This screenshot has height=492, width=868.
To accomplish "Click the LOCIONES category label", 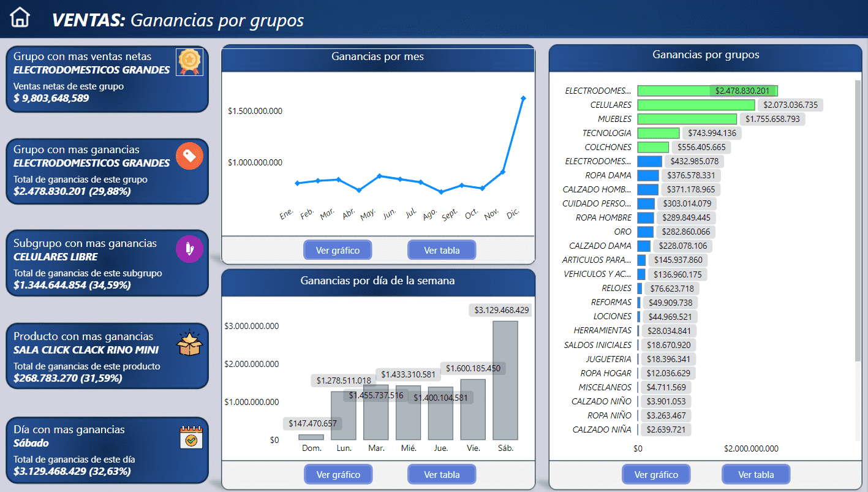I will pyautogui.click(x=613, y=316).
